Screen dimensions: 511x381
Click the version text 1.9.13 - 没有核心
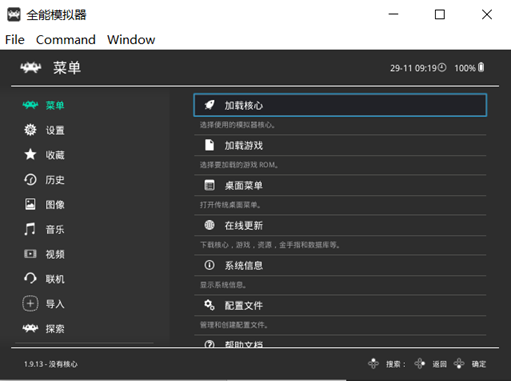[x=51, y=364]
